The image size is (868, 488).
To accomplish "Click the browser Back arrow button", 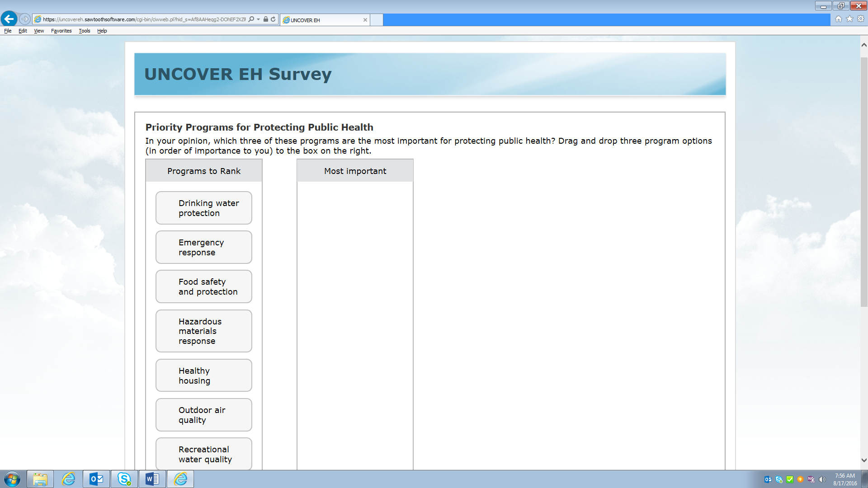I will pos(9,19).
